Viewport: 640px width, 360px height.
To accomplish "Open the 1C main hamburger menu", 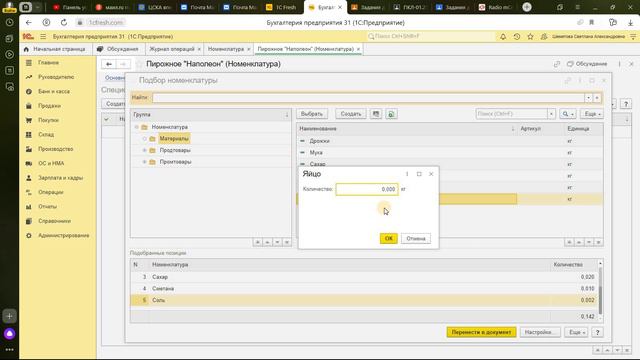I will [43, 36].
